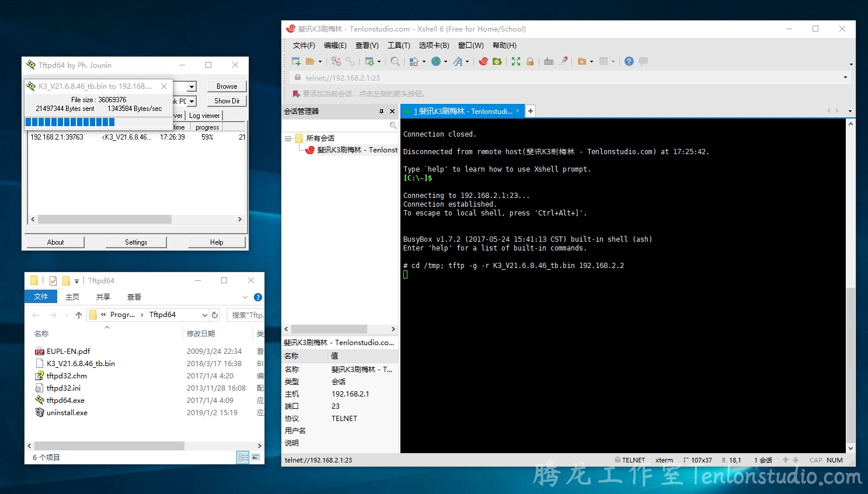868x494 pixels.
Task: Click the highlighter pen icon in toolbar
Action: tap(563, 61)
